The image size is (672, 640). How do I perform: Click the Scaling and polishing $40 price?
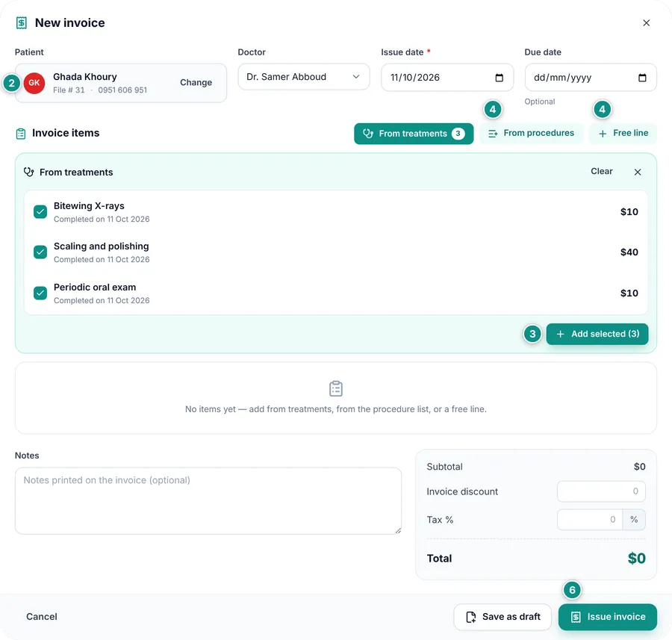point(629,252)
